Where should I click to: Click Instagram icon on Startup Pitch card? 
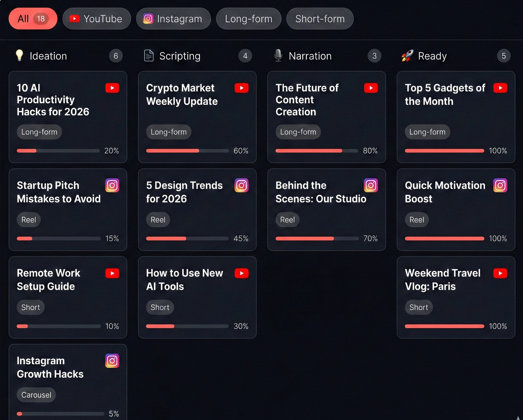click(112, 185)
